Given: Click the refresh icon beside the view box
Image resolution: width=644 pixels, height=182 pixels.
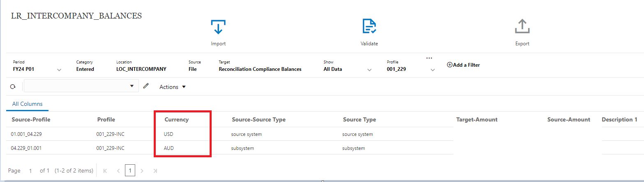Looking at the screenshot, I should tap(13, 87).
